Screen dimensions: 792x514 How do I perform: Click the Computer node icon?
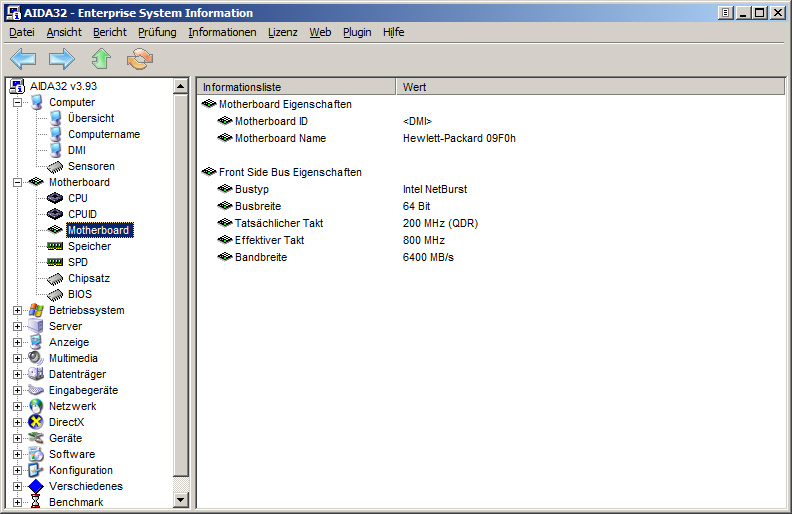pyautogui.click(x=36, y=102)
